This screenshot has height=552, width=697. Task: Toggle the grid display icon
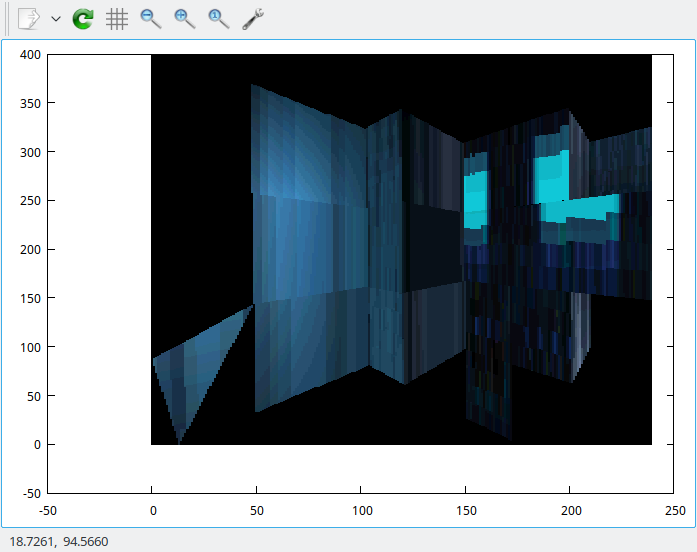click(117, 19)
